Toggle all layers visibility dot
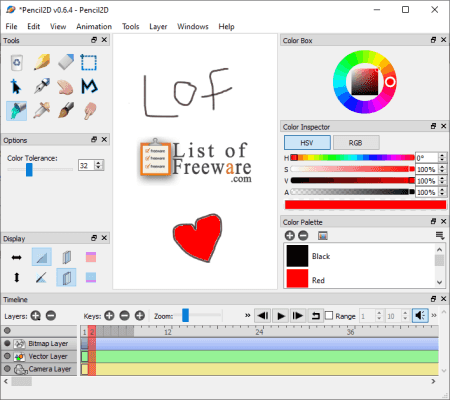Screen dimensions: 450x400 (7, 330)
